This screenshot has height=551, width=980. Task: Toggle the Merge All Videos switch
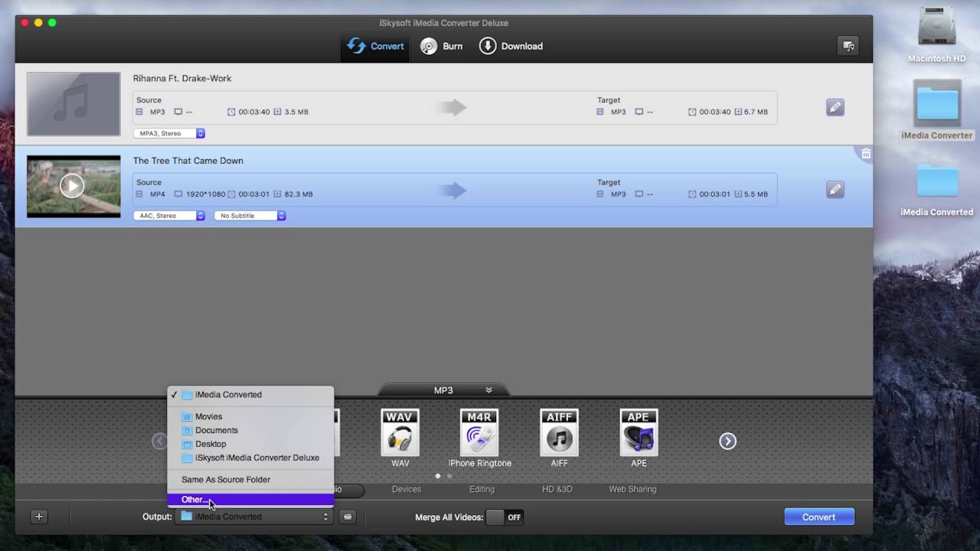pos(505,517)
